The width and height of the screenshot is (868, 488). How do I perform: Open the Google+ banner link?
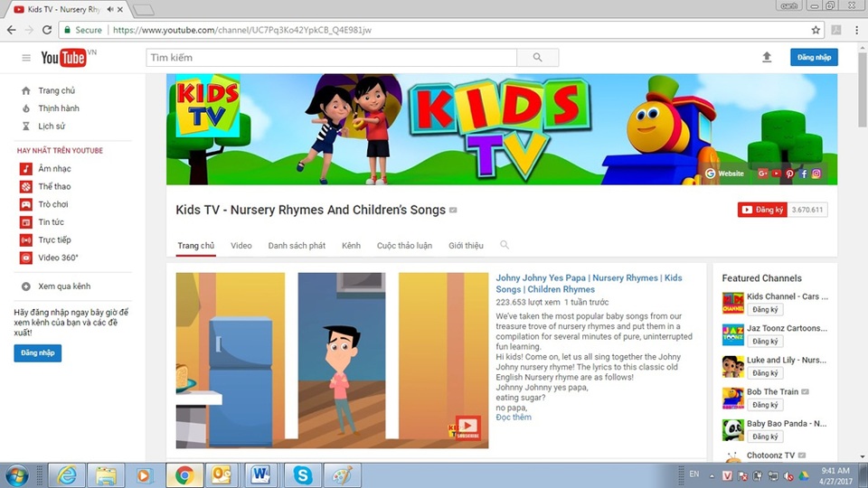click(763, 174)
